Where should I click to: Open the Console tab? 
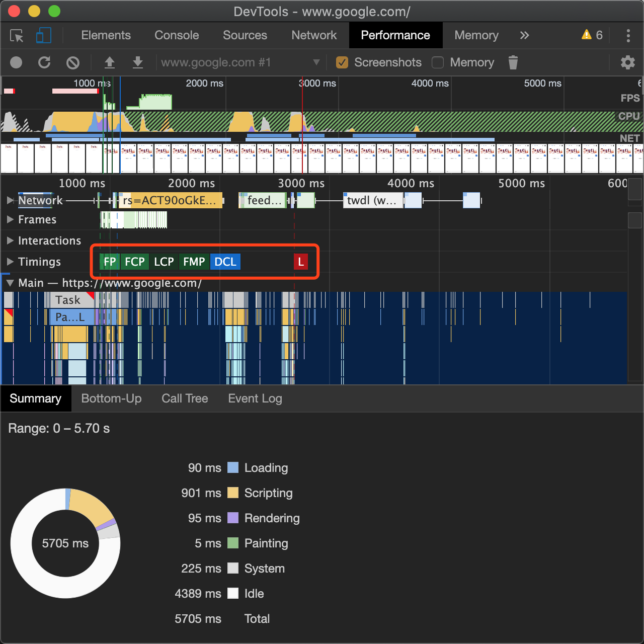click(177, 35)
